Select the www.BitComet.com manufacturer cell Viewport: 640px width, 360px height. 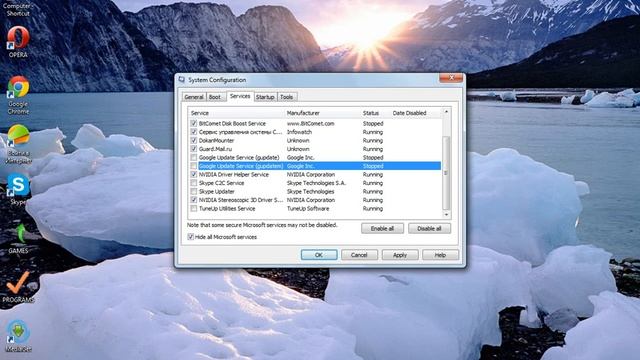(310, 123)
